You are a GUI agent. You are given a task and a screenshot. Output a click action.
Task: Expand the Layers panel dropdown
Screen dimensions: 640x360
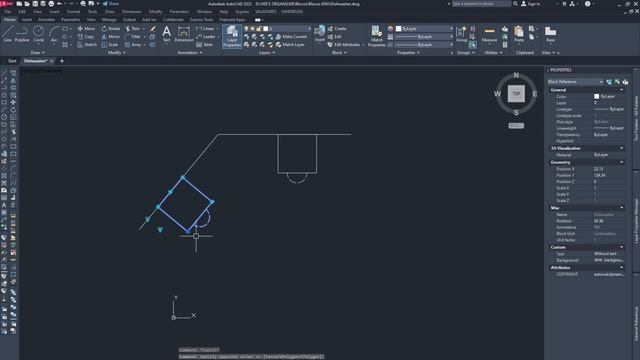[267, 53]
